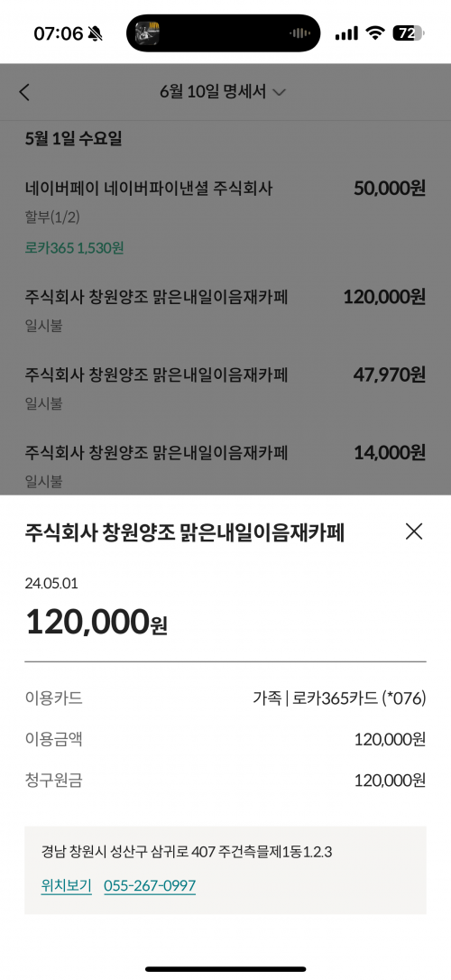Tap the Wi-Fi status icon
The image size is (451, 980).
[x=375, y=33]
